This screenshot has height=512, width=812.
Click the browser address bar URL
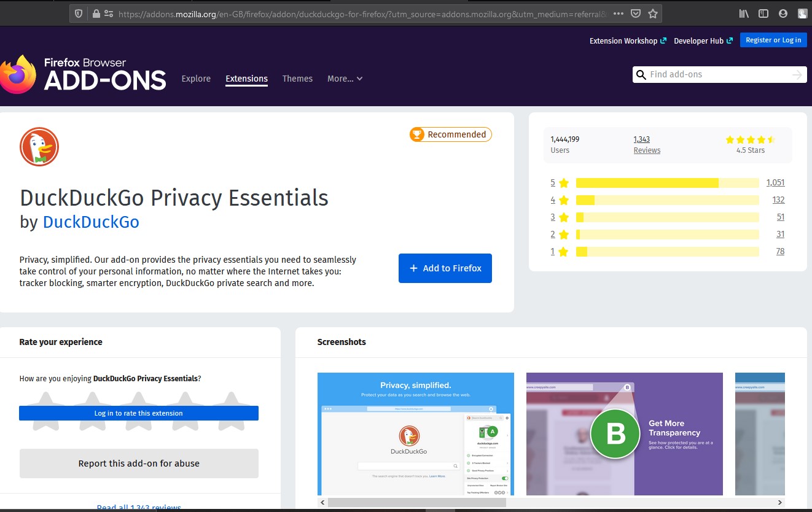pyautogui.click(x=362, y=14)
